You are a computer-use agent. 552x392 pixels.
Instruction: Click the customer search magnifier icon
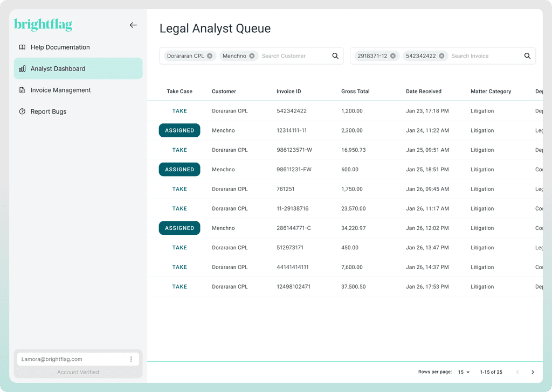(x=335, y=56)
